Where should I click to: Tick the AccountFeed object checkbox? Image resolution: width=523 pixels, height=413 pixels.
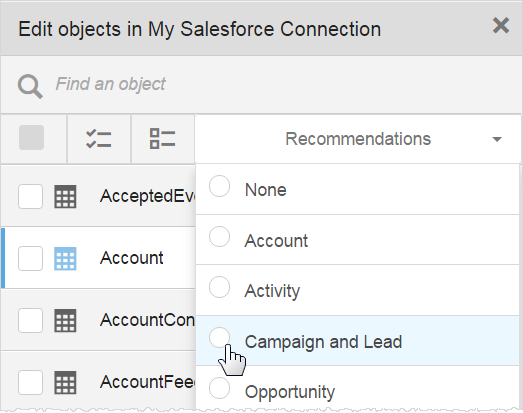pyautogui.click(x=30, y=382)
